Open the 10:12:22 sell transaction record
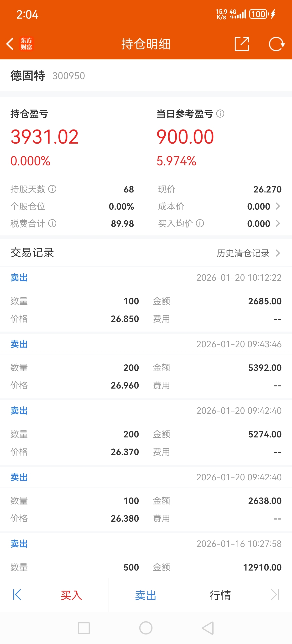 pyautogui.click(x=146, y=300)
